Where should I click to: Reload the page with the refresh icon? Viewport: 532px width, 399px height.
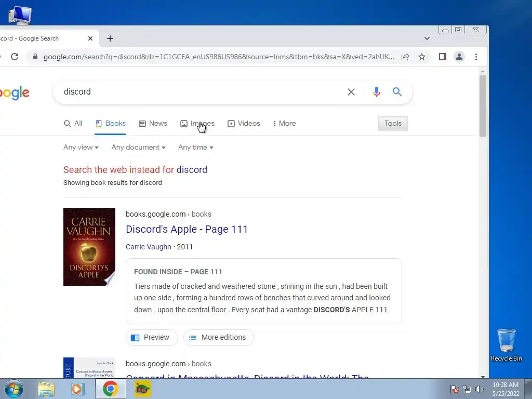pos(15,57)
